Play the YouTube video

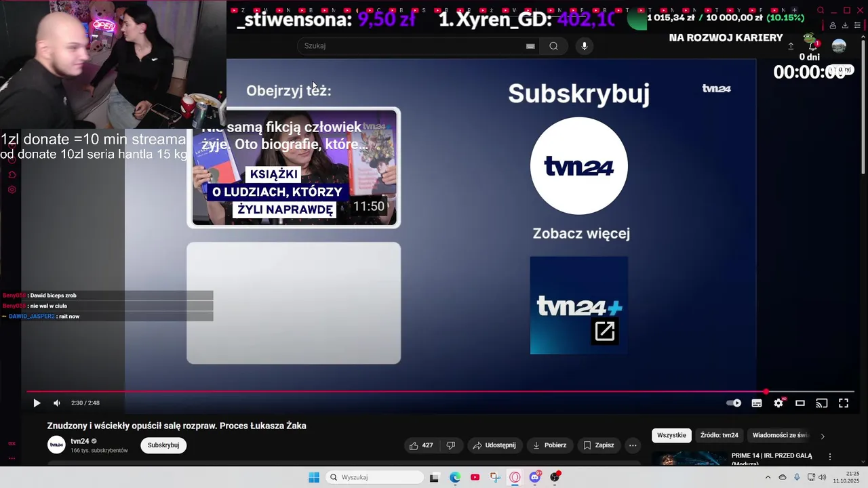(37, 403)
